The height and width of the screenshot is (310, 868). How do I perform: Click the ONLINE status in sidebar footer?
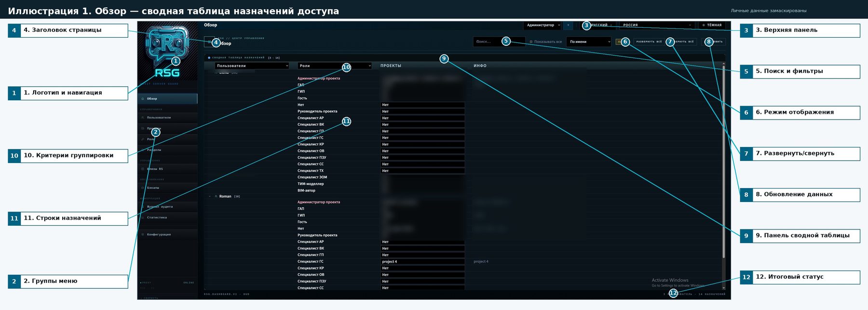(x=189, y=283)
